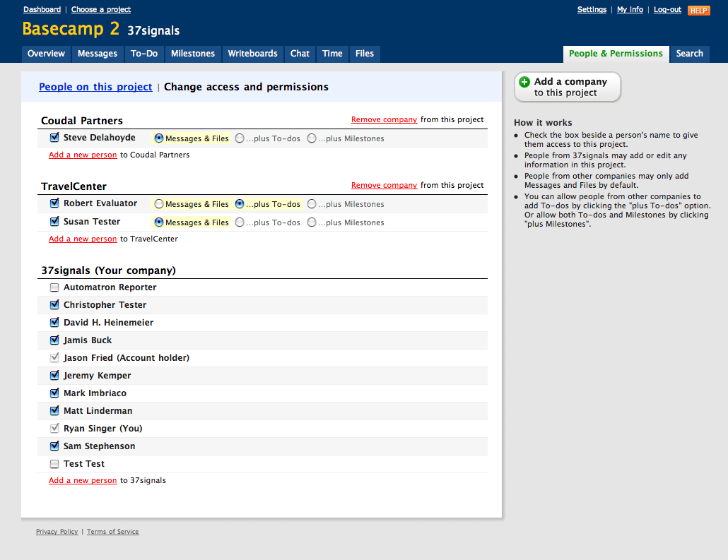Open the Chat tab
The height and width of the screenshot is (560, 728).
(300, 54)
